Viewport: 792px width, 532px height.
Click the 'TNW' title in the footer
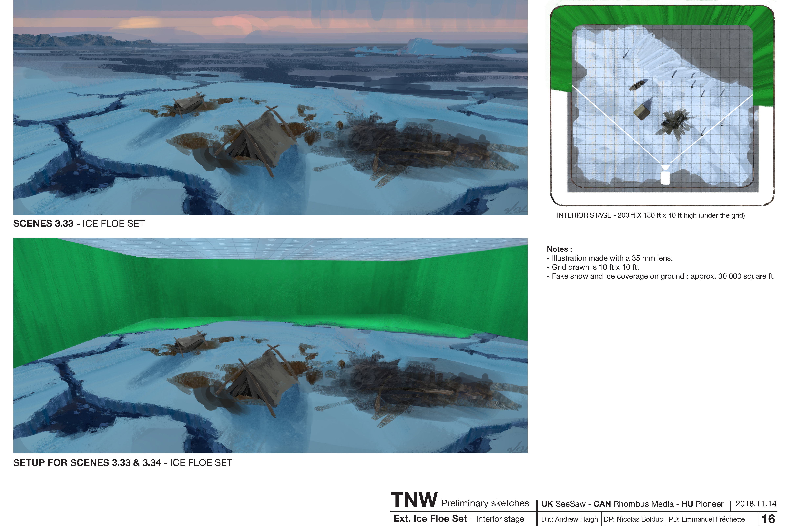click(414, 500)
